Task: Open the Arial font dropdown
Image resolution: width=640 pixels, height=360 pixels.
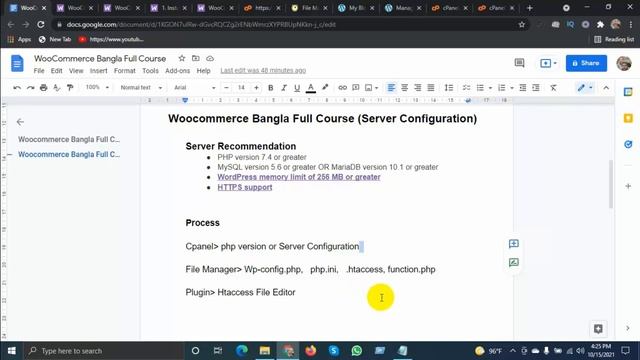Action: (x=194, y=87)
